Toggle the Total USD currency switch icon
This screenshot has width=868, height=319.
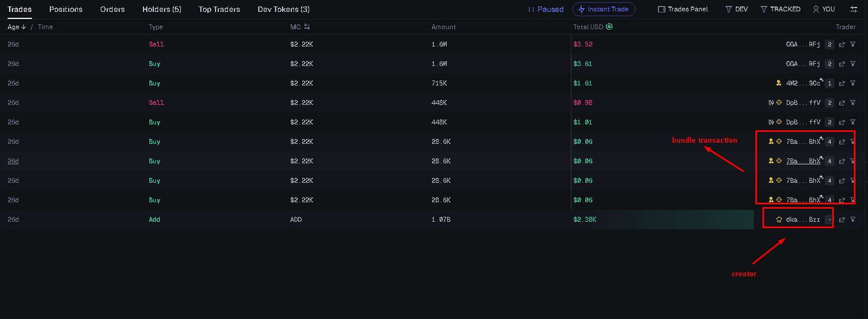pyautogui.click(x=609, y=26)
